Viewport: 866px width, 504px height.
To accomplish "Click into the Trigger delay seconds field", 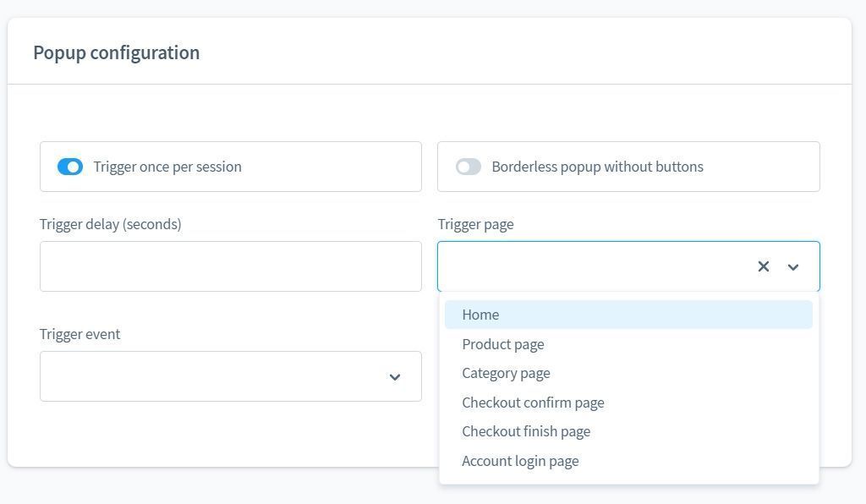I will (230, 266).
